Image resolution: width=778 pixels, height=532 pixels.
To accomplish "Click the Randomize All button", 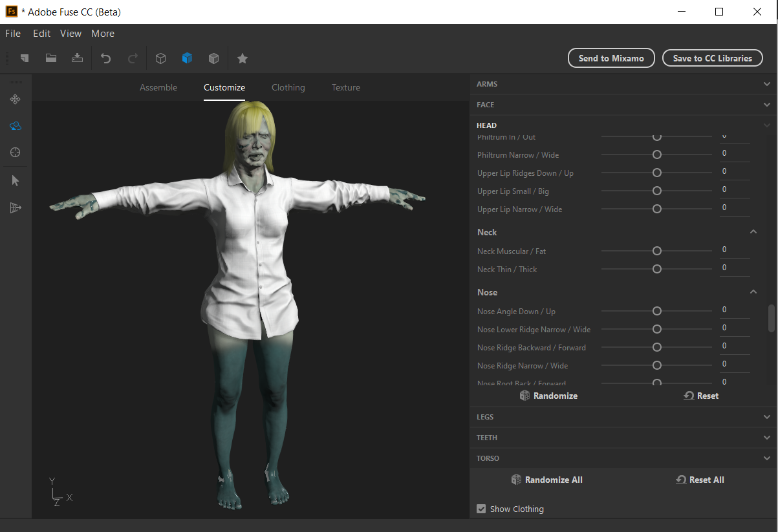I will point(546,480).
